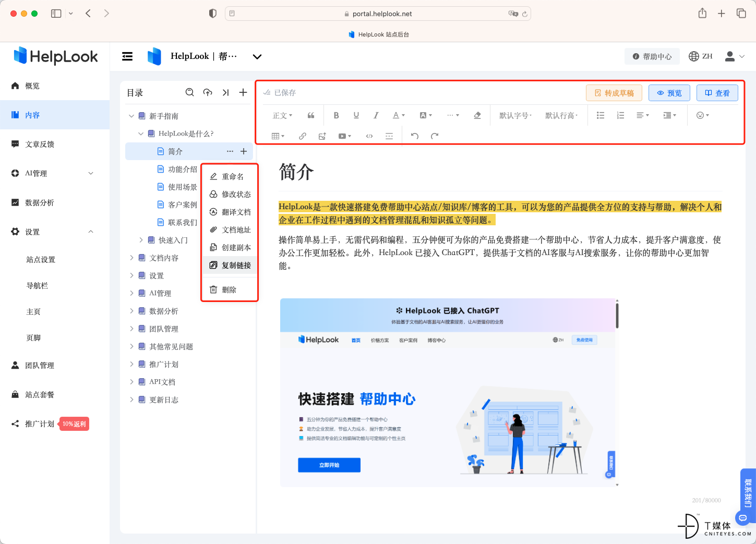The image size is (756, 544).
Task: Open the 默认行高 line height dropdown
Action: click(561, 115)
